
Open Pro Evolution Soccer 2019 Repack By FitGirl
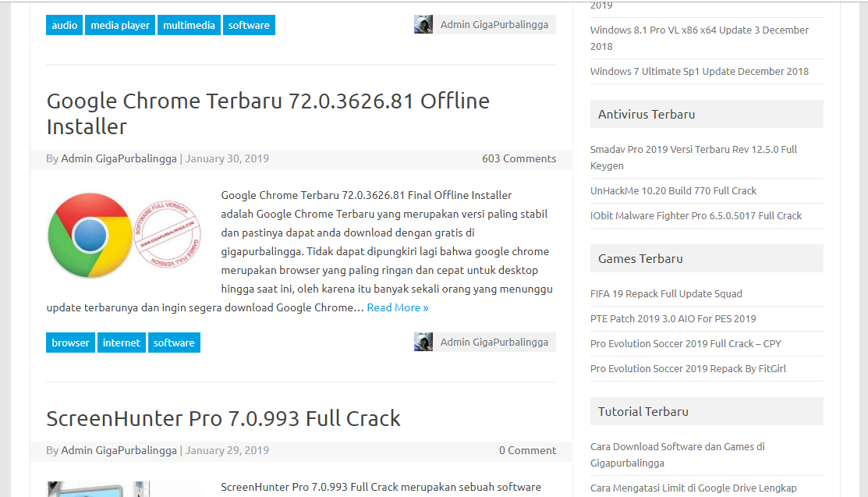[x=688, y=368]
